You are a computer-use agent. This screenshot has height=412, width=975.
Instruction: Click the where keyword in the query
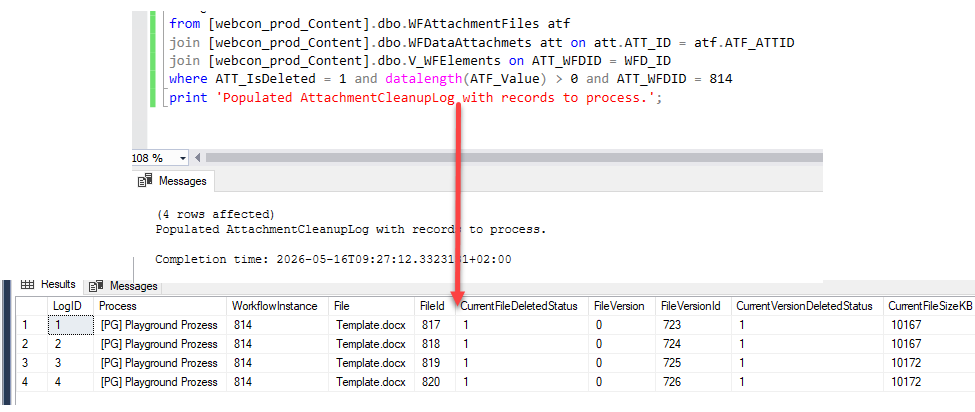point(188,79)
